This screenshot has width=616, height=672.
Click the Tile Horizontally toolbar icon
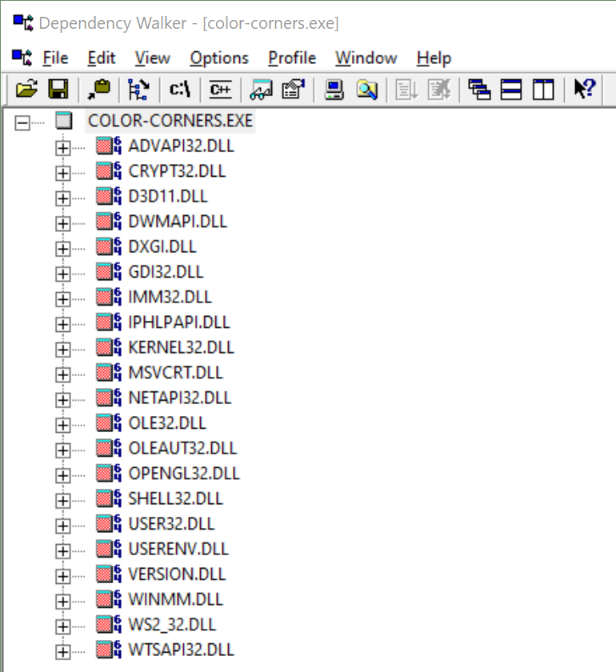click(511, 90)
